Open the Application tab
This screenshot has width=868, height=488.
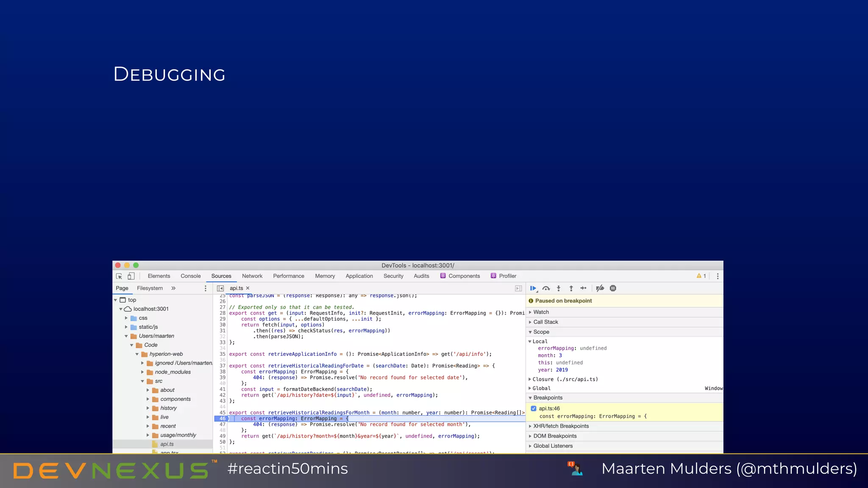tap(359, 276)
